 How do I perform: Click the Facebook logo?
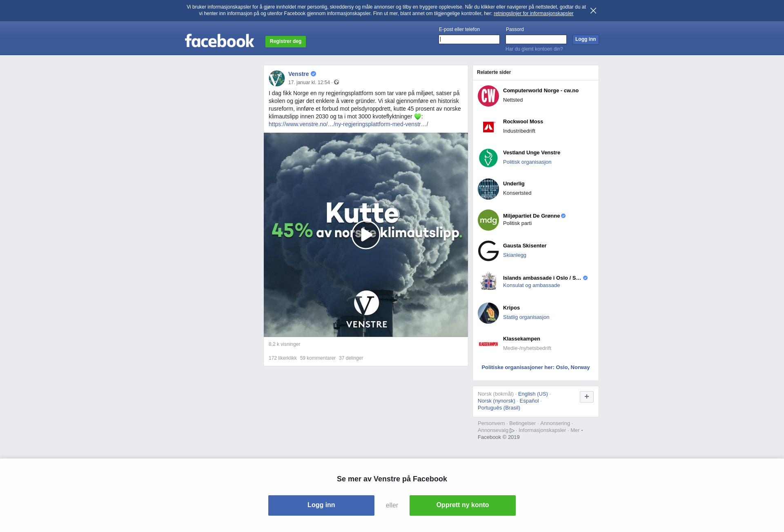[x=219, y=41]
